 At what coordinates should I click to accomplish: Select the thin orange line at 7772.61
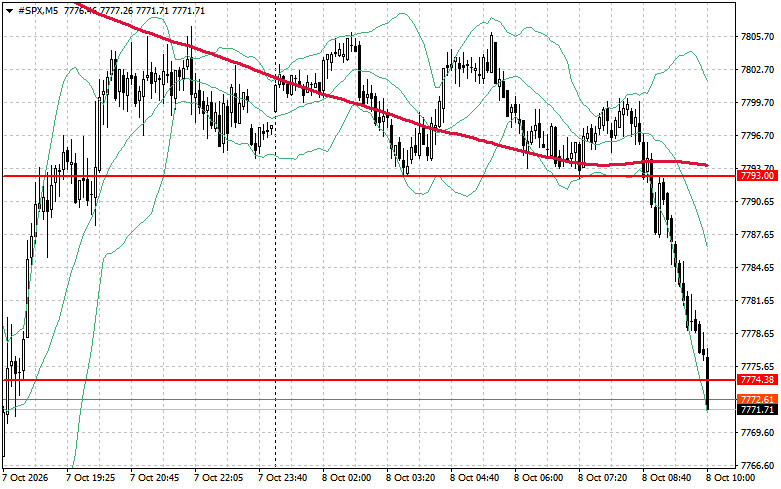point(369,399)
